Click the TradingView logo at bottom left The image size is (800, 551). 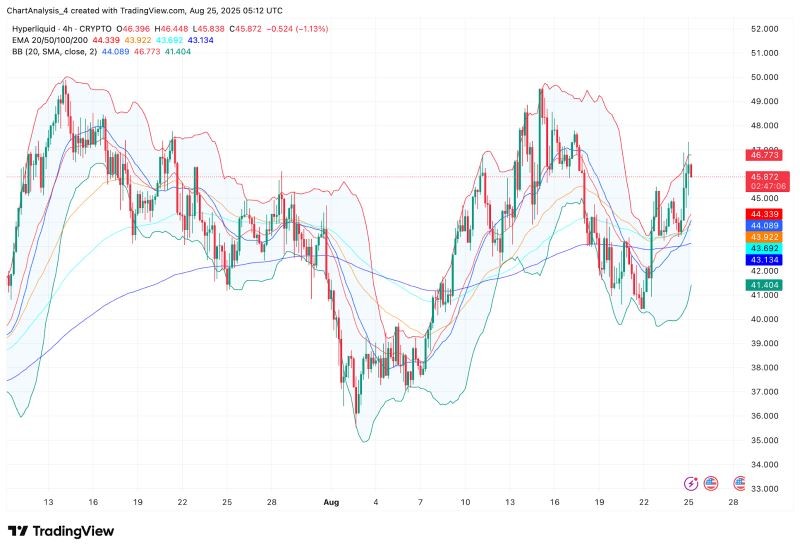point(61,531)
